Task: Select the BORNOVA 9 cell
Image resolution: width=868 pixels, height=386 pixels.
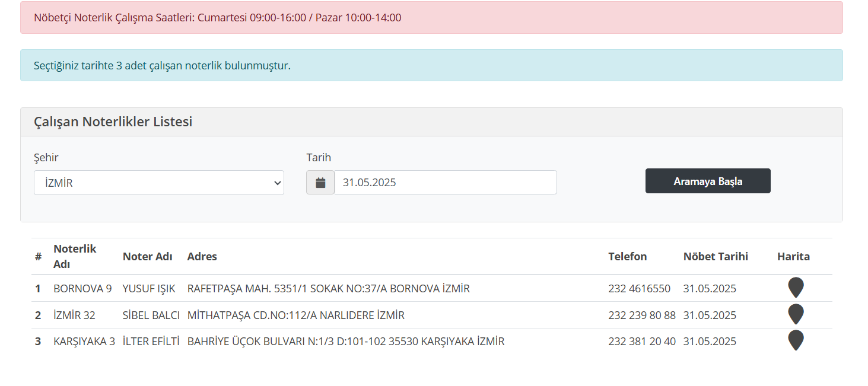Action: pos(82,289)
